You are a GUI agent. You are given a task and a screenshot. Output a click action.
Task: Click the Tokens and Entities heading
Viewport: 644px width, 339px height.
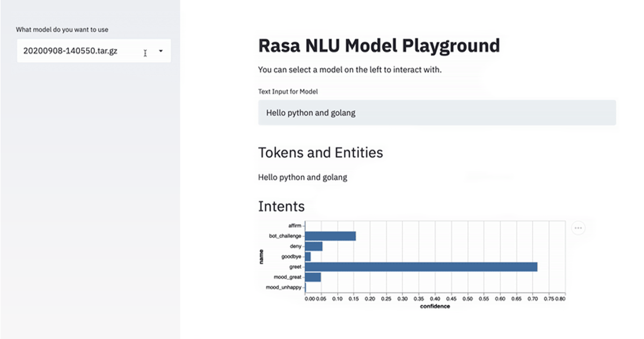pyautogui.click(x=320, y=153)
